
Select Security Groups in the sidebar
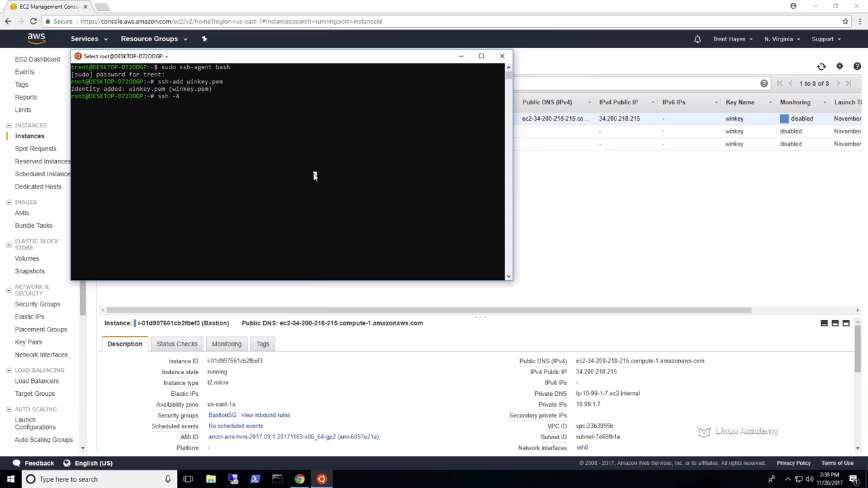tap(37, 304)
